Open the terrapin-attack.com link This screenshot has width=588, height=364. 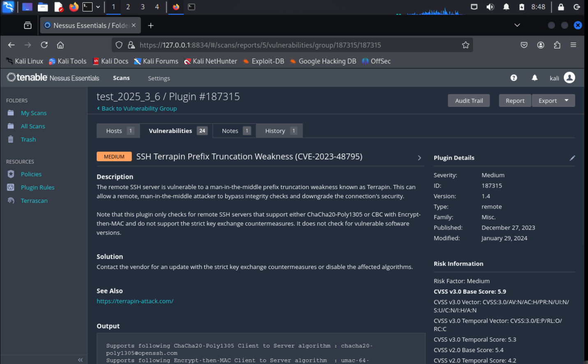click(x=135, y=301)
